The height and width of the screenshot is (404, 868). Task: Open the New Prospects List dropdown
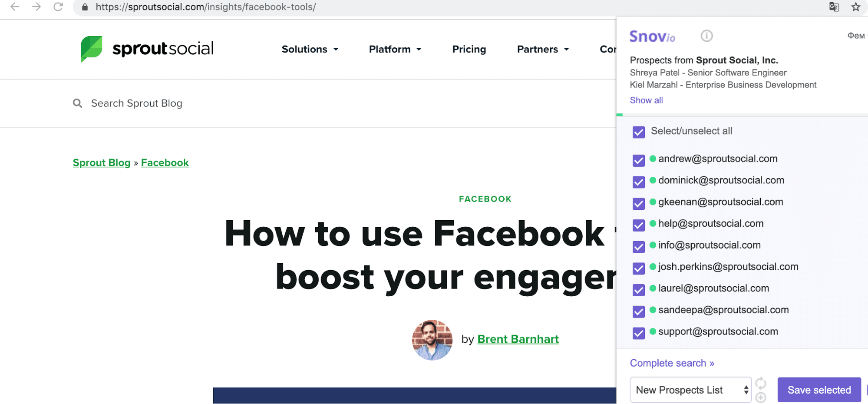point(691,390)
